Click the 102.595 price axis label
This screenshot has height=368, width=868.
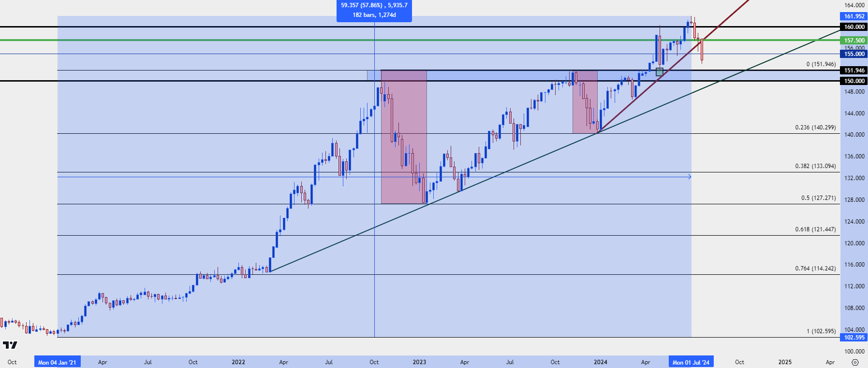pyautogui.click(x=854, y=338)
